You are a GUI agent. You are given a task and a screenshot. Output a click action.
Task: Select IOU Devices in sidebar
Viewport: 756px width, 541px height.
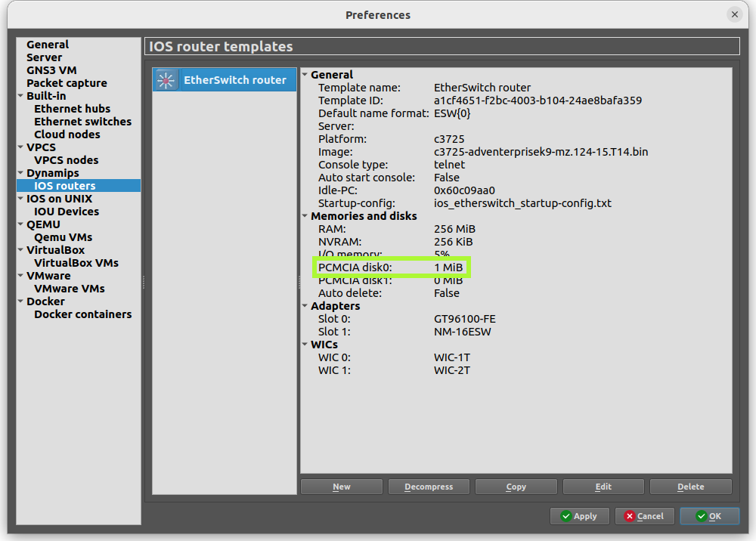tap(66, 212)
